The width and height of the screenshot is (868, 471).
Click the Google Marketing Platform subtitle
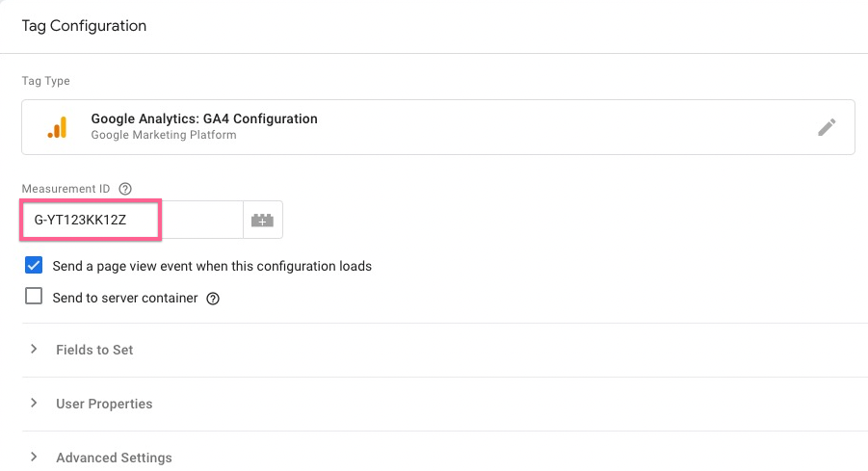[x=163, y=135]
